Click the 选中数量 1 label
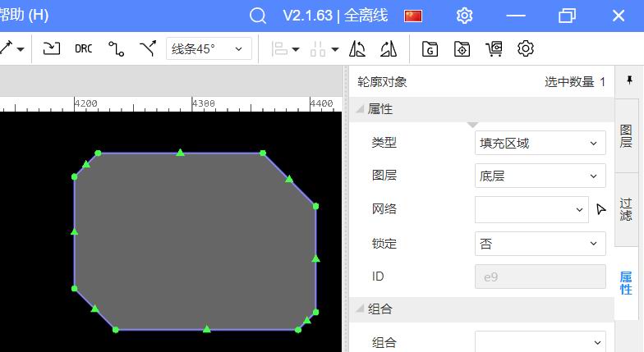Image resolution: width=644 pixels, height=352 pixels. (575, 82)
